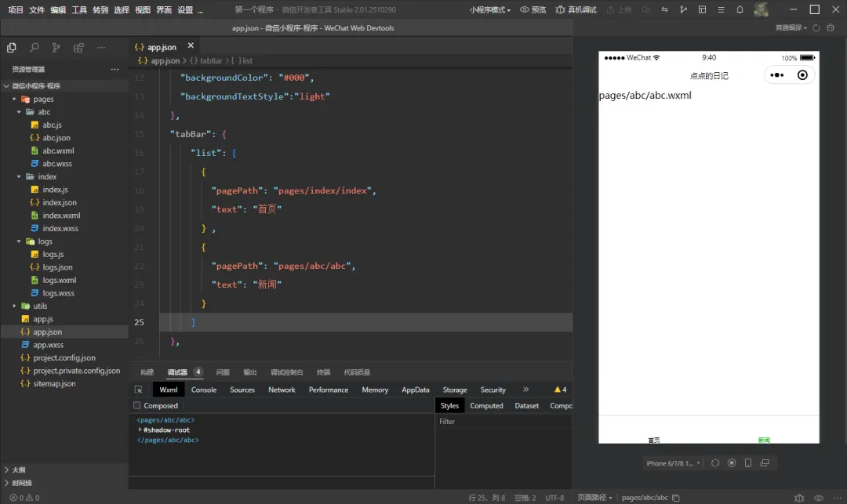
Task: Open abc.wxml in file tree
Action: tap(58, 151)
